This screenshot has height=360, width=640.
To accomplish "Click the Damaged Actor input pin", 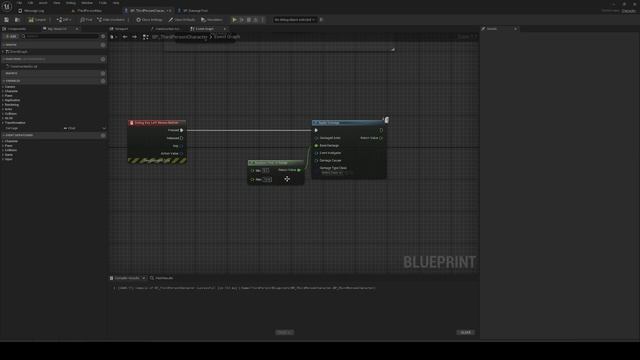I will tap(316, 138).
